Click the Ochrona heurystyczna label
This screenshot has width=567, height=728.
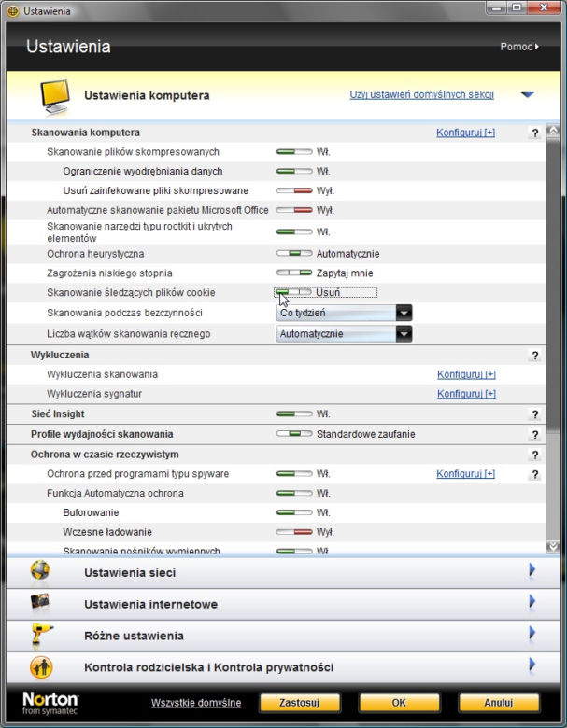pos(95,254)
